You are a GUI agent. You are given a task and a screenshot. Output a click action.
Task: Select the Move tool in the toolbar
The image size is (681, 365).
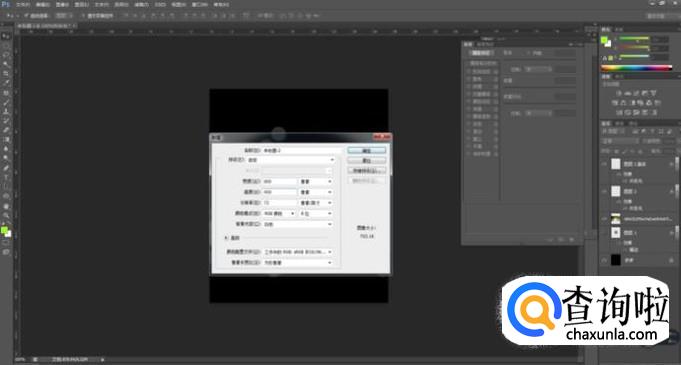point(6,36)
